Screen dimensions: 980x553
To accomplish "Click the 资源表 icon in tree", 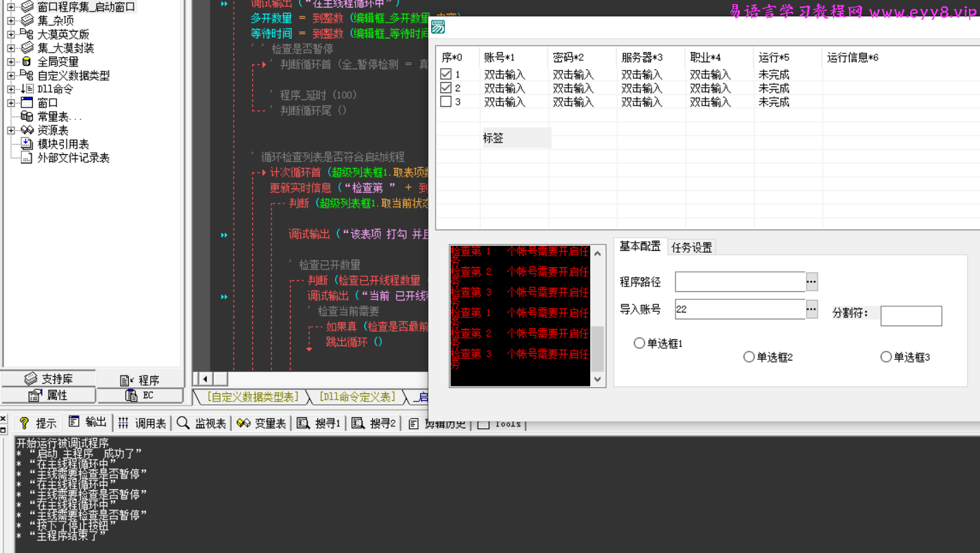I will 27,130.
